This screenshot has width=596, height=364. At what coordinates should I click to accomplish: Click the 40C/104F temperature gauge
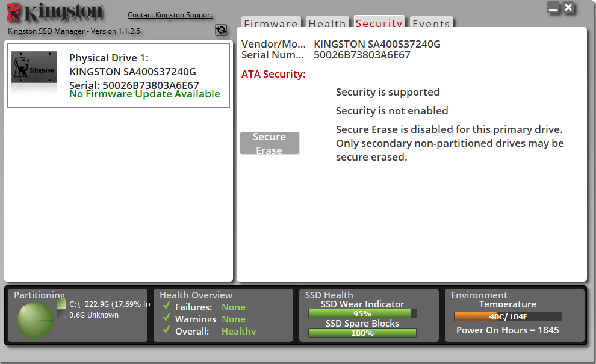pos(509,316)
